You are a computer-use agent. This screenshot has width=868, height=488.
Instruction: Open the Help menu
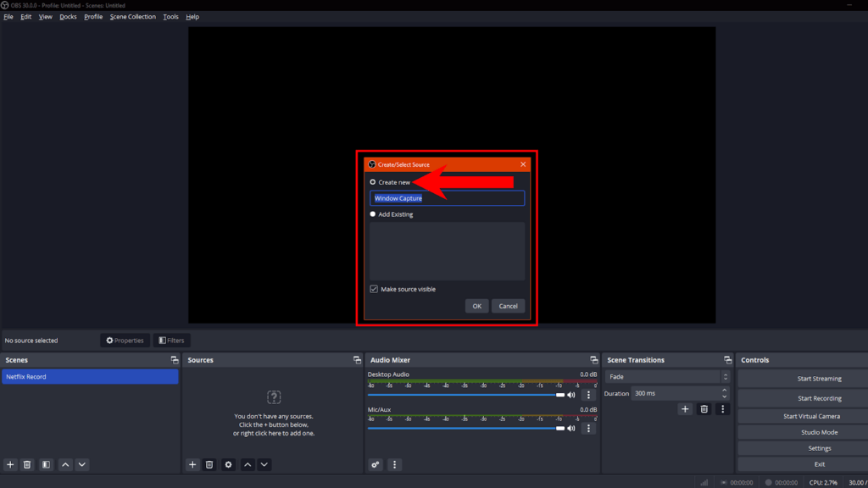click(192, 17)
